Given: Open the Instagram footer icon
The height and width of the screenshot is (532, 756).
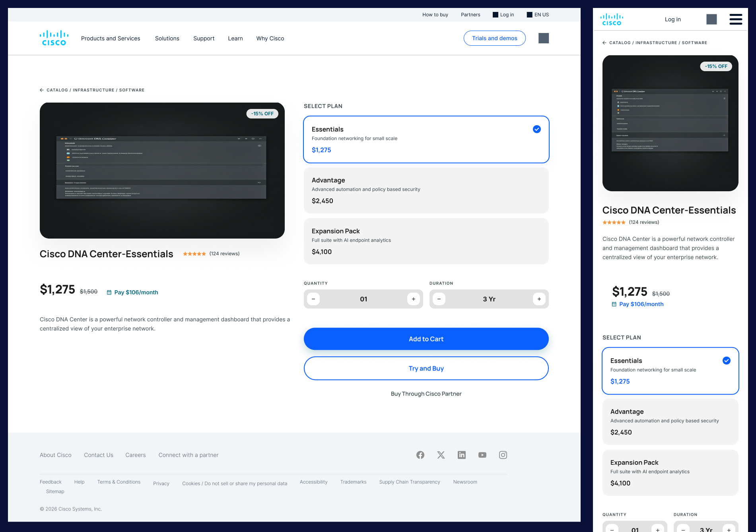Looking at the screenshot, I should point(503,455).
